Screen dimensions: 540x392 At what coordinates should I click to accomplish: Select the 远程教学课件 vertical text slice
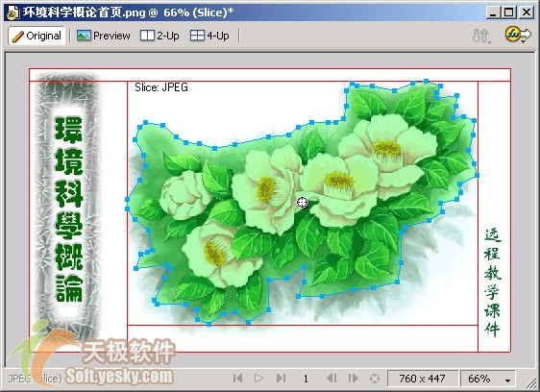(493, 282)
